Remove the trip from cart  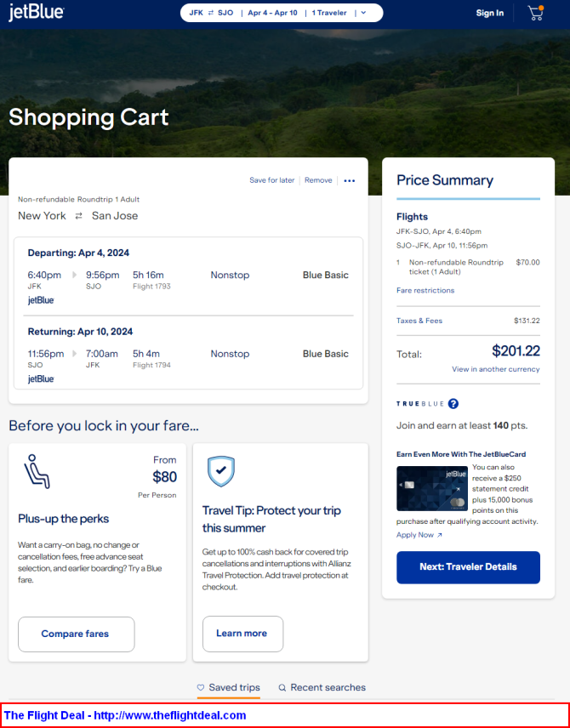[318, 180]
